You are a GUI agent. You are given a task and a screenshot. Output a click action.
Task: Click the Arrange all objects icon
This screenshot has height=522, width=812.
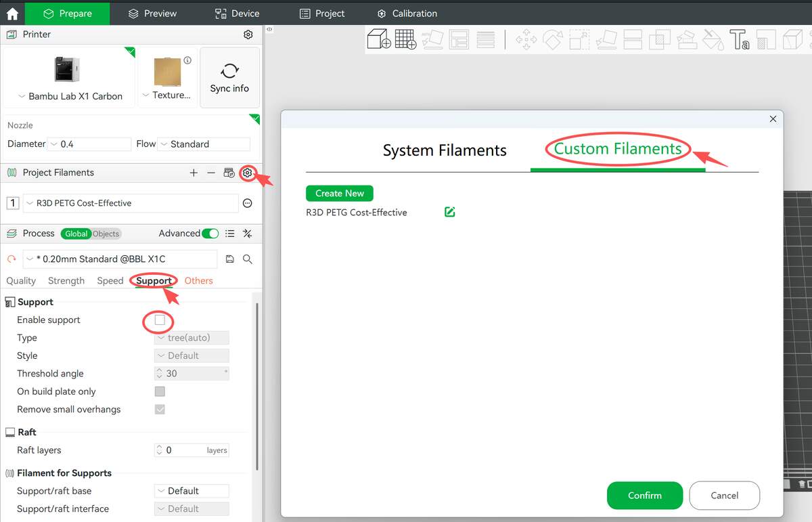459,39
